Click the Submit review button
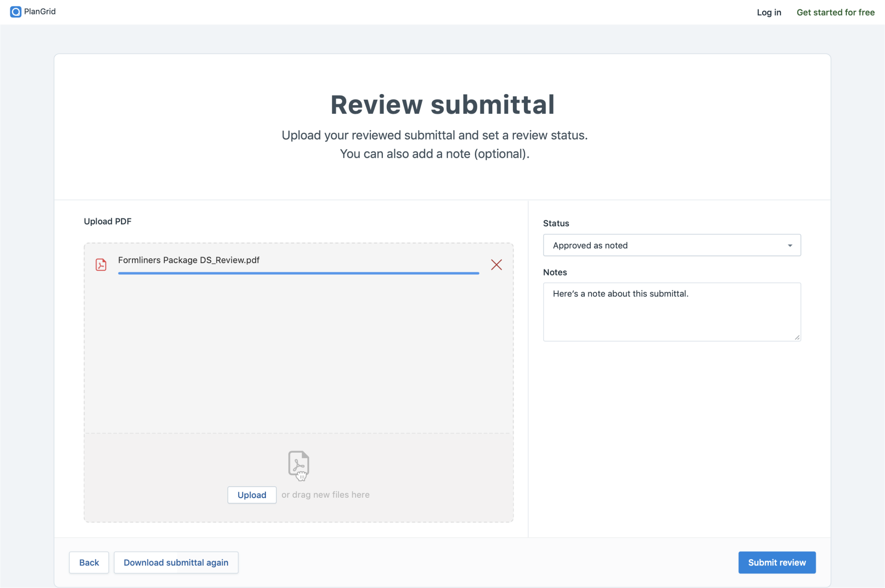 click(x=777, y=562)
